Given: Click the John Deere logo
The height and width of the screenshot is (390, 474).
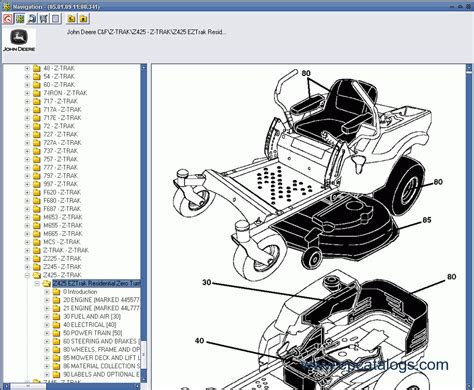Looking at the screenshot, I should 19,41.
